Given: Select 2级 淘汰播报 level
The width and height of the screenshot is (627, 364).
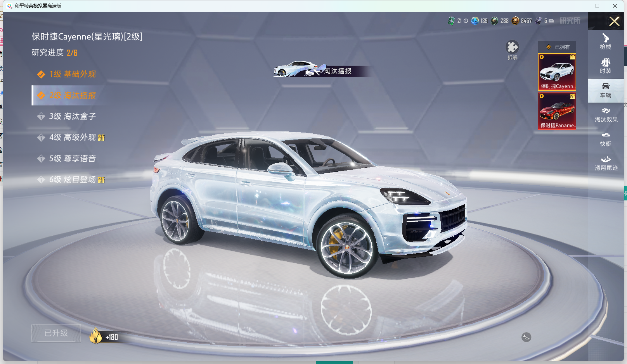Looking at the screenshot, I should click(x=72, y=95).
